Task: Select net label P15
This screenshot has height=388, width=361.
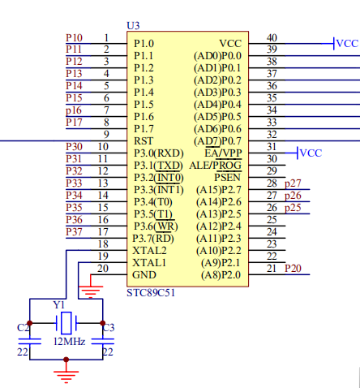Action: point(74,98)
